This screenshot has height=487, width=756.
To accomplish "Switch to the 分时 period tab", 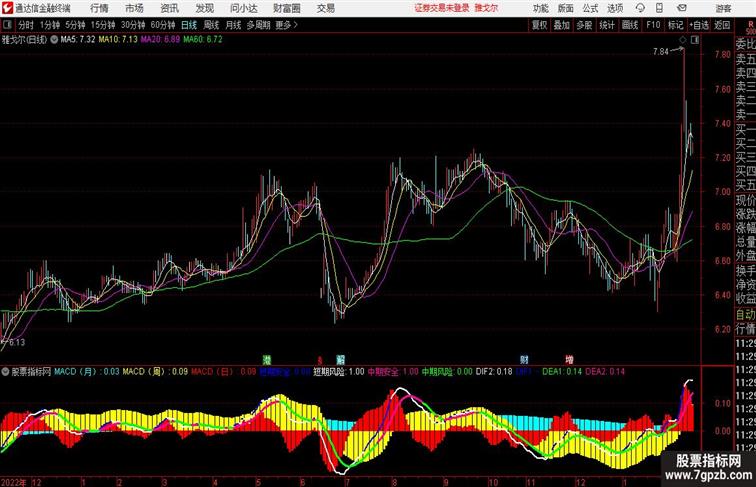I will click(x=26, y=25).
